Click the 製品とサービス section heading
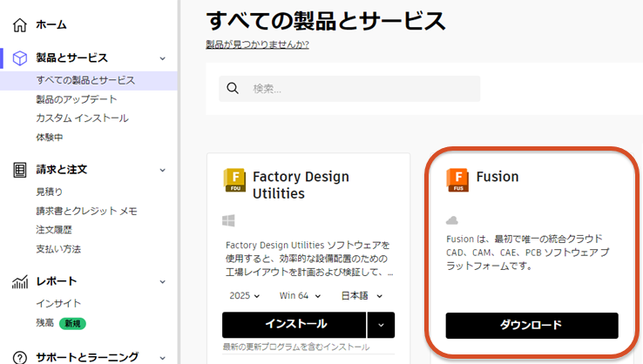The image size is (643, 364). click(x=71, y=58)
